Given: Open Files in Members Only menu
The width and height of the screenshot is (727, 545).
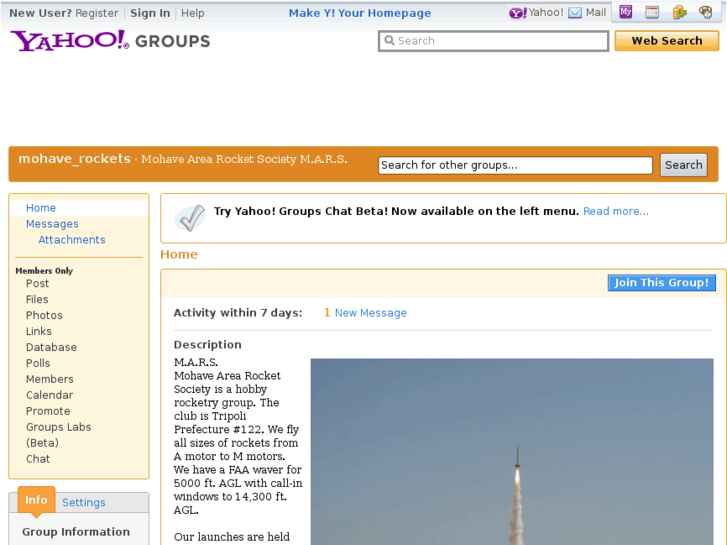Looking at the screenshot, I should click(37, 300).
